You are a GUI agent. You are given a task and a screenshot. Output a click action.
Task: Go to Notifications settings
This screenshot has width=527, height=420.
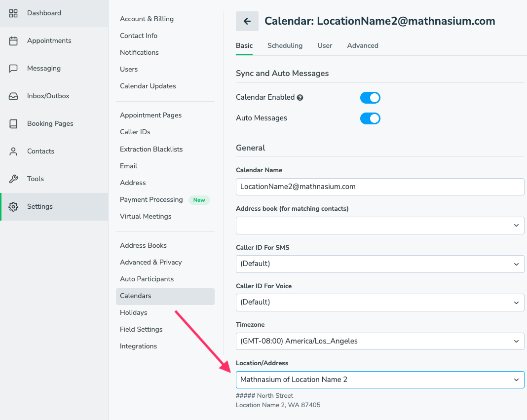click(139, 52)
